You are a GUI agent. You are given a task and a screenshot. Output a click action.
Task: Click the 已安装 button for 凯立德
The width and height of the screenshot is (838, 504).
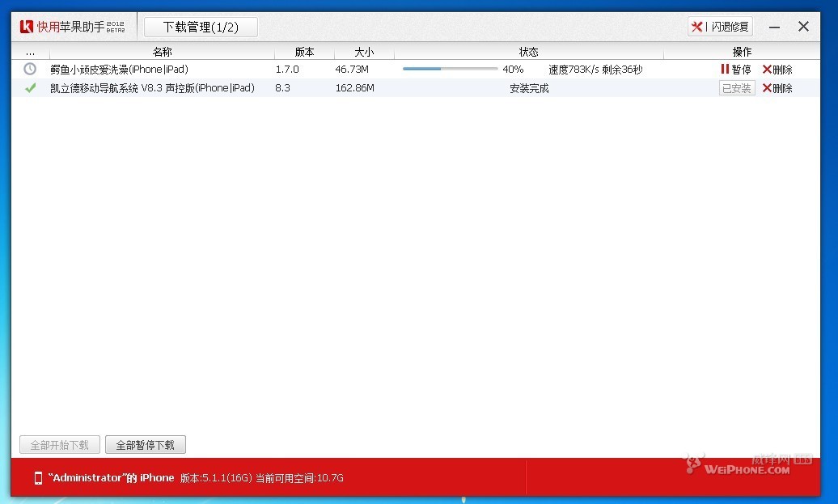click(737, 88)
